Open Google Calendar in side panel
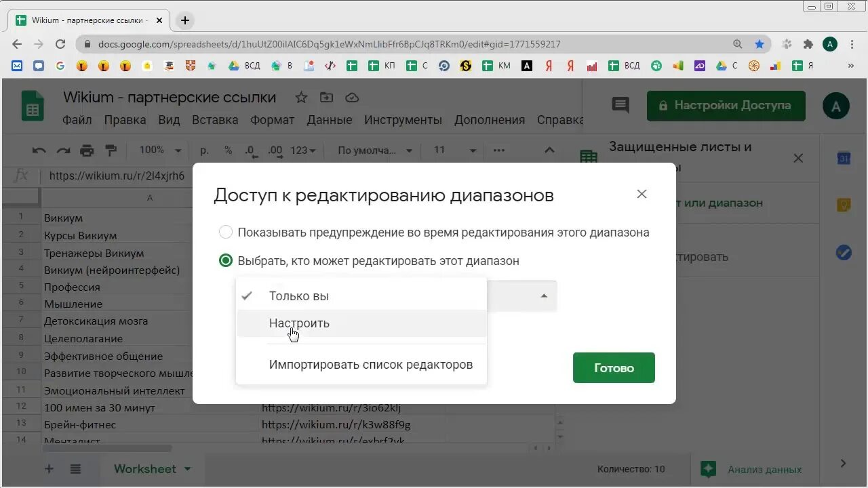Image resolution: width=868 pixels, height=488 pixels. click(844, 158)
